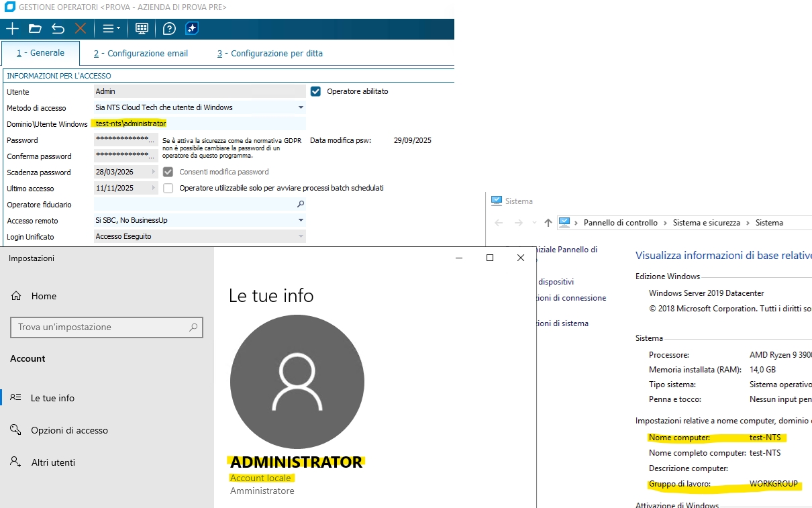Click the Password field
Screen dimensions: 812x508
click(x=126, y=140)
